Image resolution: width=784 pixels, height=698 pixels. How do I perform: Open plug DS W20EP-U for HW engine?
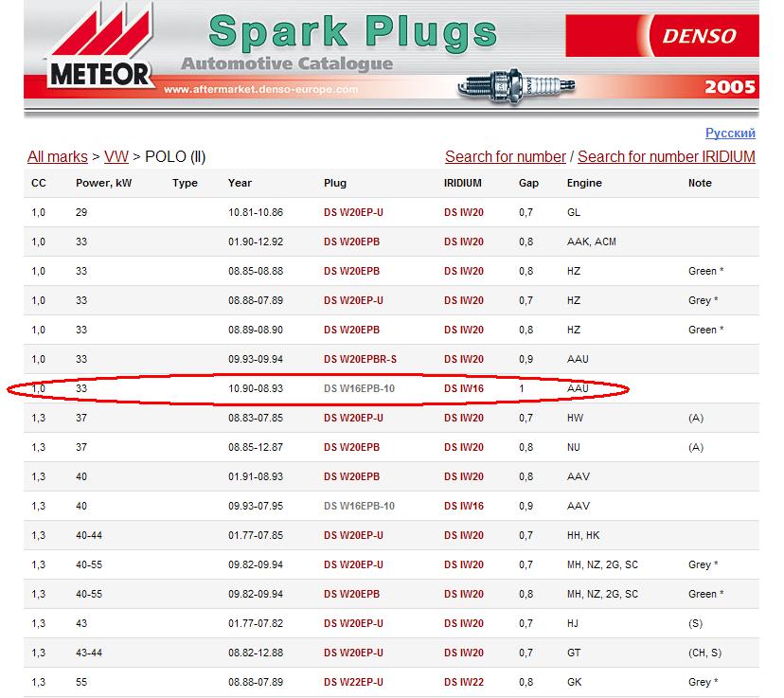pyautogui.click(x=353, y=418)
